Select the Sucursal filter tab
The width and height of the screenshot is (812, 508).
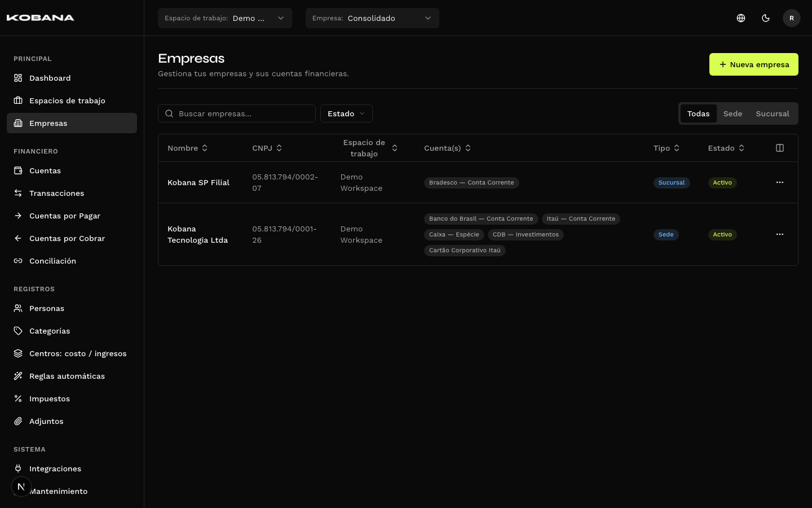(773, 113)
